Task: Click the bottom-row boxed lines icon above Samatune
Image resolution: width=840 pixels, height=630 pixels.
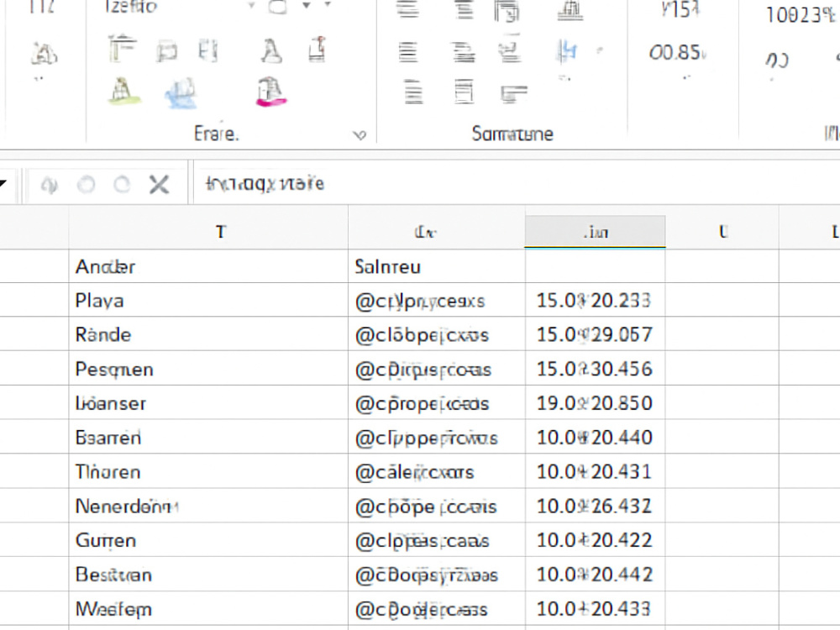Action: pyautogui.click(x=464, y=91)
